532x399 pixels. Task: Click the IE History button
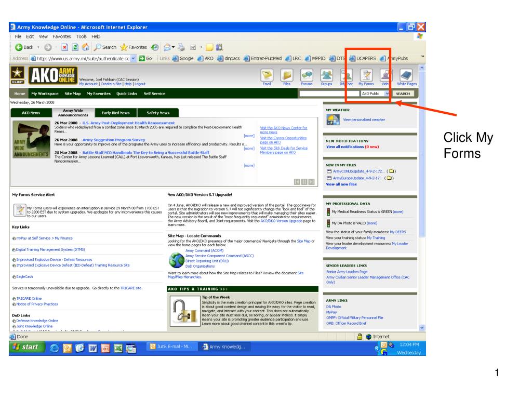(x=155, y=47)
